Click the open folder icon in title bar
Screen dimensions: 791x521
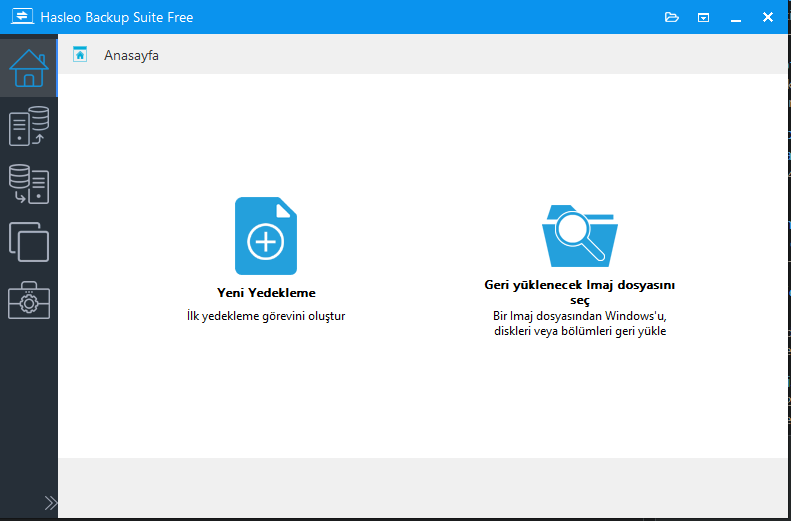[671, 17]
